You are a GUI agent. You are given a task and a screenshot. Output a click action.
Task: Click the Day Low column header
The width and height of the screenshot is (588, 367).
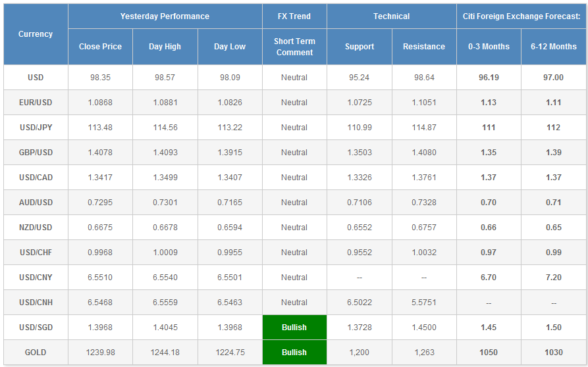[230, 47]
